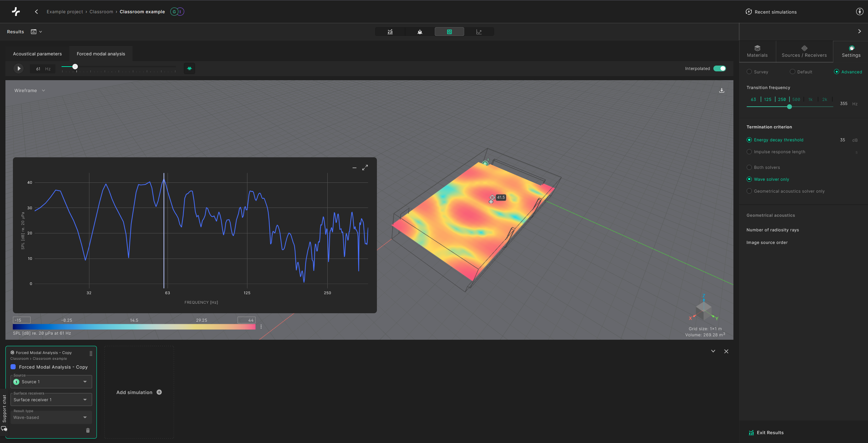
Task: Click the acoustical parameters tab
Action: click(37, 54)
